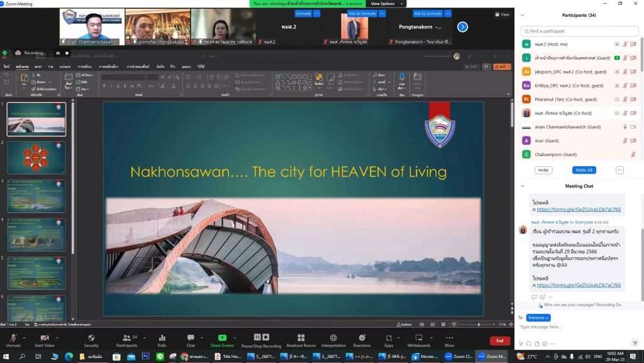Toggle mute for Pharamut (Tan) participant
The image size is (644, 363).
click(x=625, y=99)
